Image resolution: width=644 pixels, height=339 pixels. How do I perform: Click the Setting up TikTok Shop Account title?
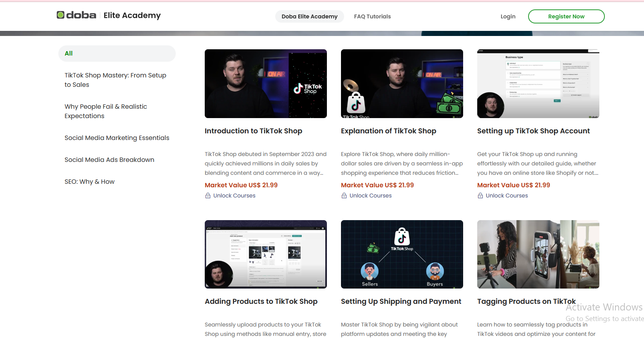(533, 131)
